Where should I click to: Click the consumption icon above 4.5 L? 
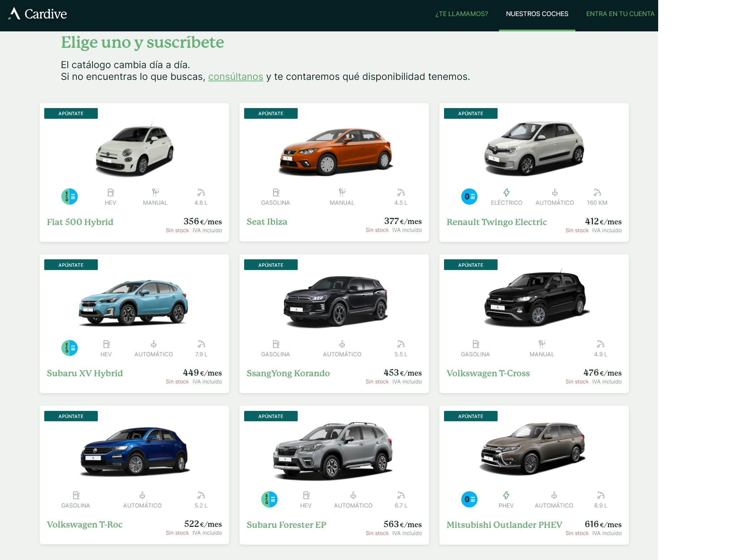401,193
